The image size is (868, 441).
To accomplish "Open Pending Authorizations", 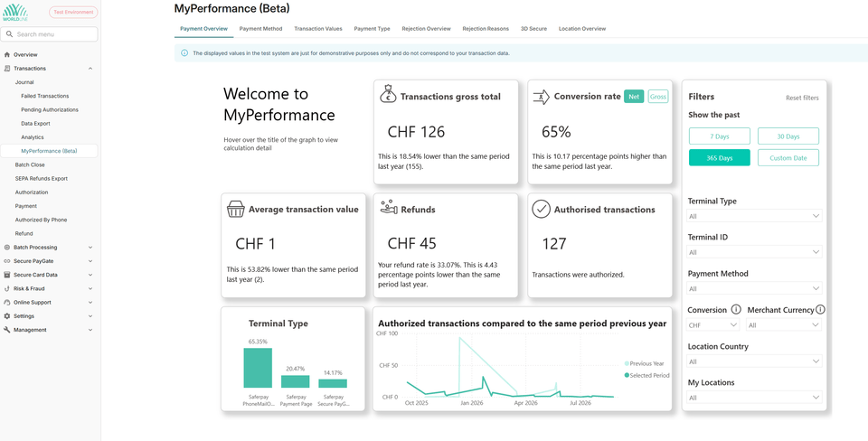I will coord(50,109).
